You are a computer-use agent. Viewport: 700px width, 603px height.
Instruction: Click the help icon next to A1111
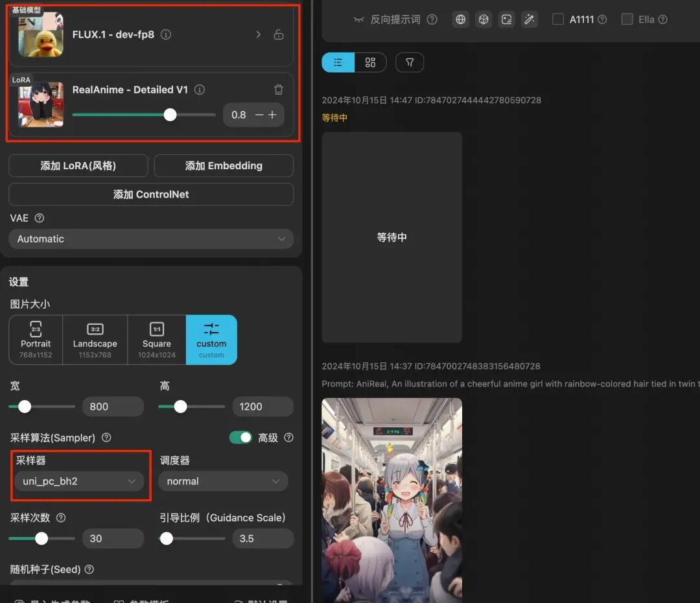602,19
